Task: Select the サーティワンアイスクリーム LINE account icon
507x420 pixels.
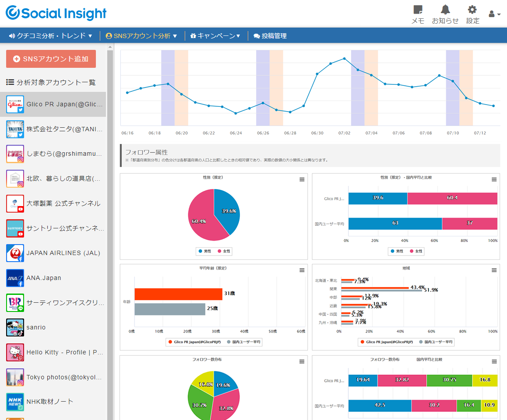Action: [x=15, y=303]
